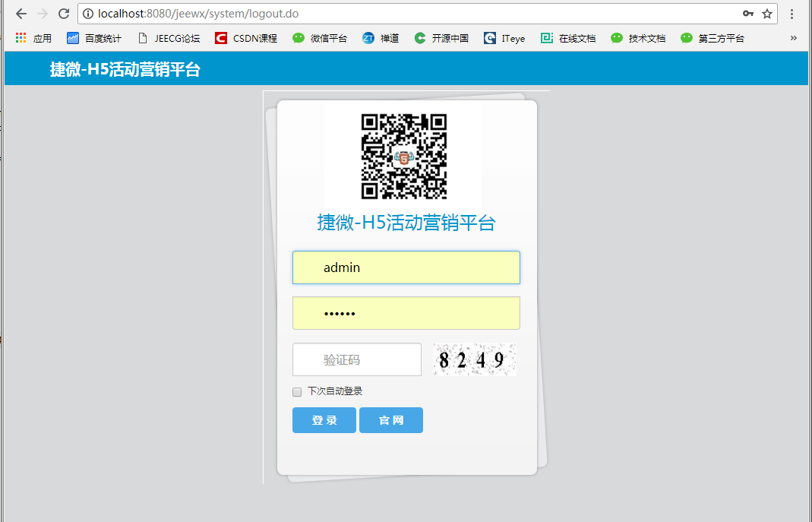Viewport: 812px width, 522px height.
Task: Click the 捷微-H5活动营销平台 header title
Action: pos(125,69)
